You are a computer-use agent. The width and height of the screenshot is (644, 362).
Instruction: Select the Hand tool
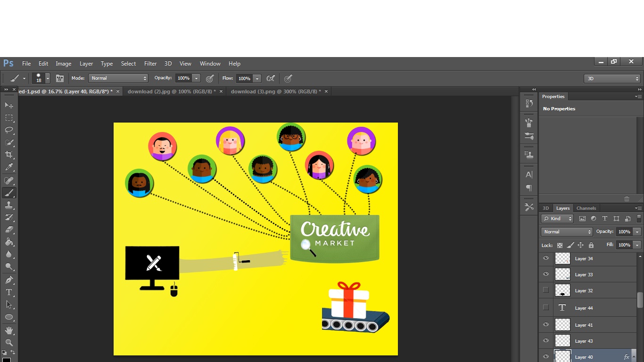pos(9,330)
